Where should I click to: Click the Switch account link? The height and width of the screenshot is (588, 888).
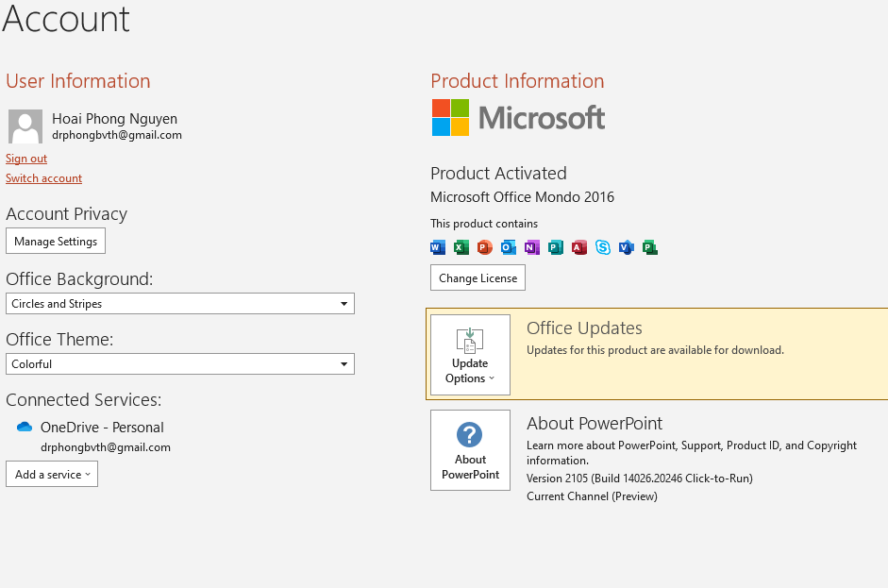[43, 178]
